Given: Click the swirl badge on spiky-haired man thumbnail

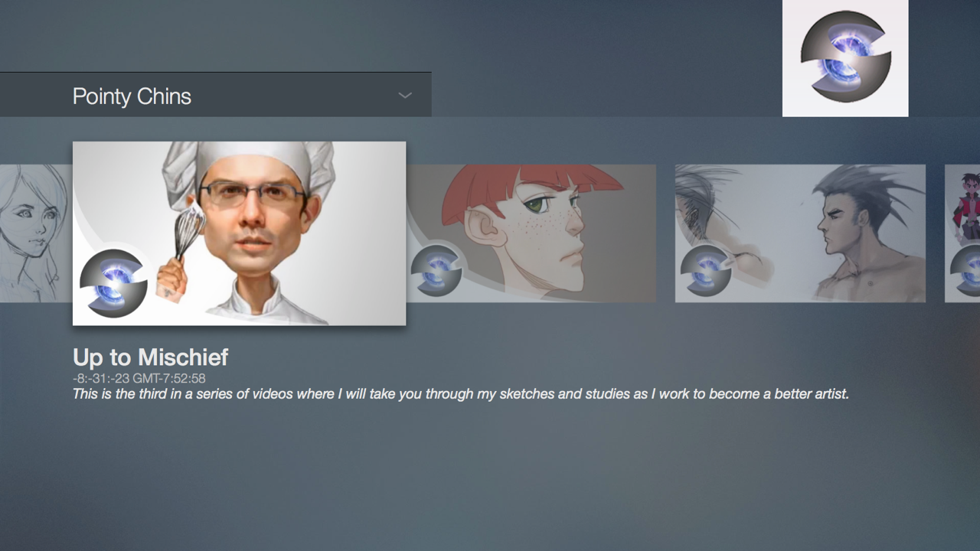Looking at the screenshot, I should point(705,269).
